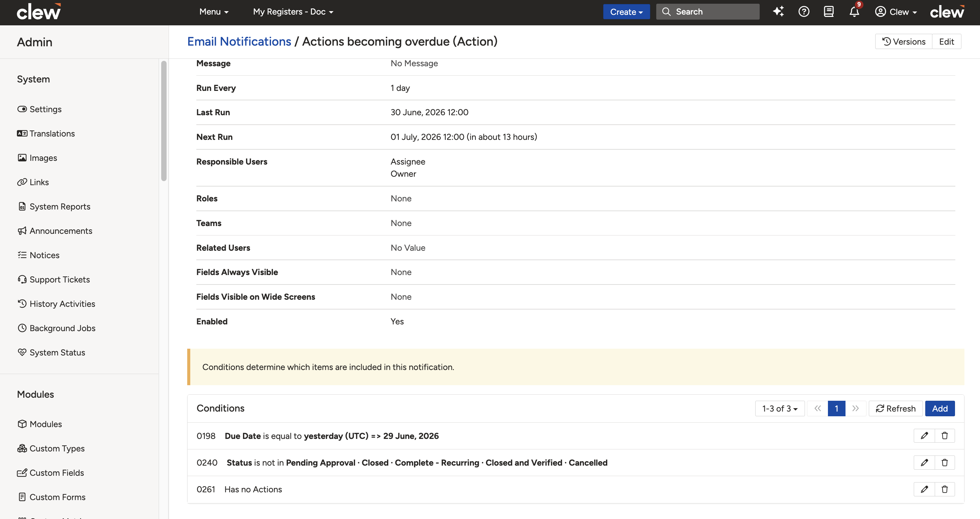Delete condition 0261 Has no Actions trash

coord(945,489)
